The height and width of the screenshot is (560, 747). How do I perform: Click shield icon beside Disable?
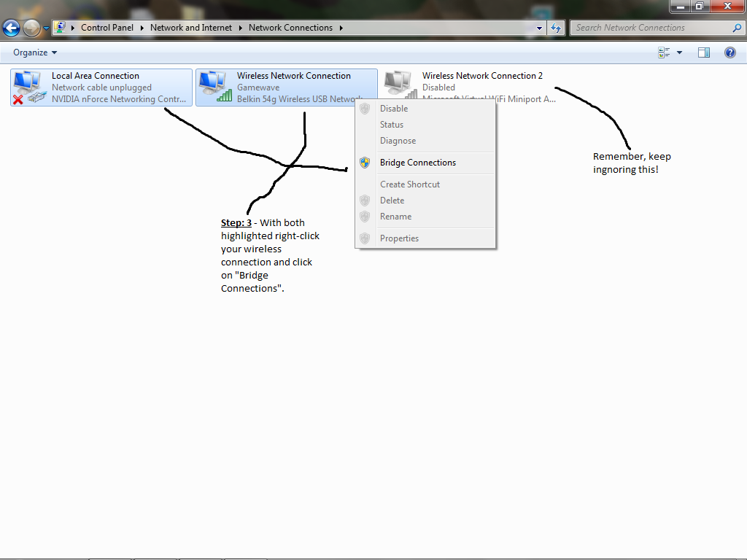point(365,109)
